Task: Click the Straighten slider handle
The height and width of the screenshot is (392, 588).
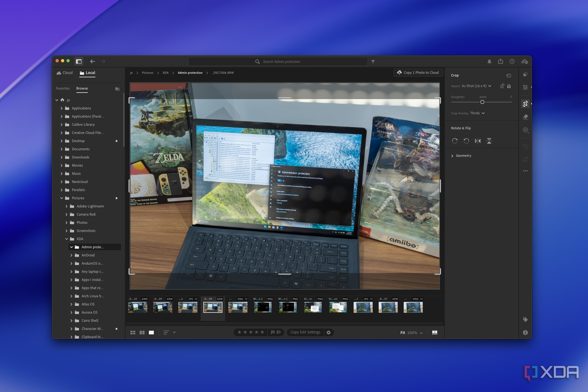Action: click(x=482, y=102)
